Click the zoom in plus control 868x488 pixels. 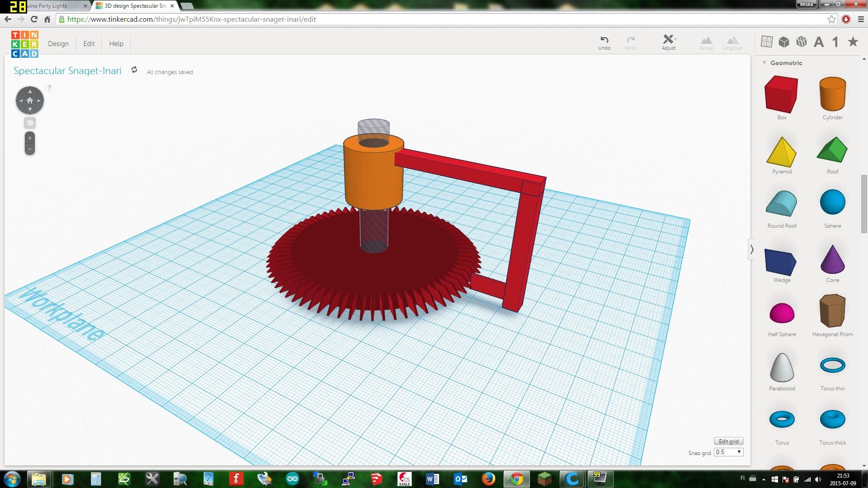coord(29,138)
